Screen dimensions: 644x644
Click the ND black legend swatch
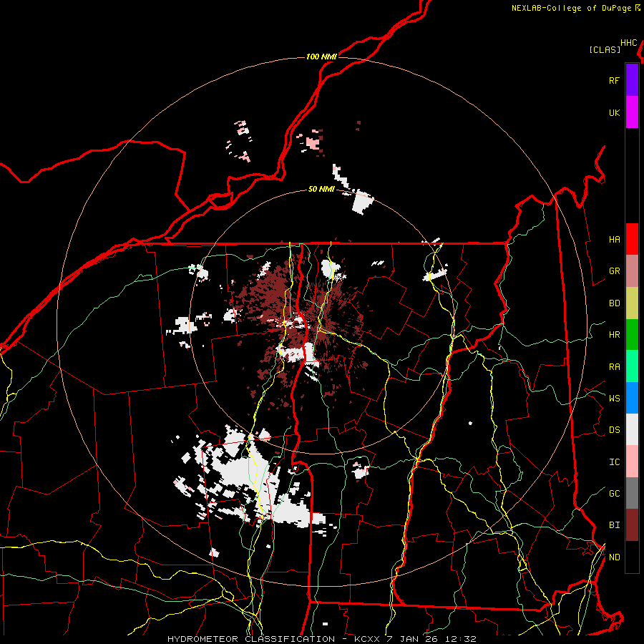coord(632,557)
